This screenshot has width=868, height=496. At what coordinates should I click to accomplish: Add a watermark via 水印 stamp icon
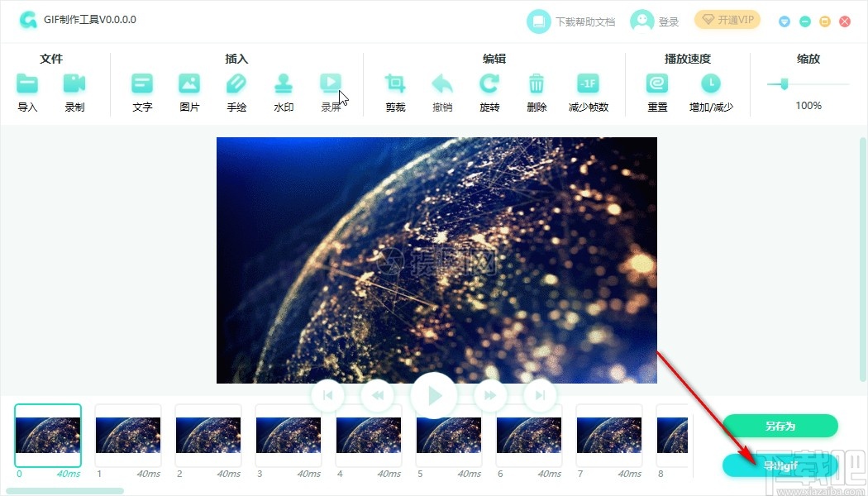(284, 83)
